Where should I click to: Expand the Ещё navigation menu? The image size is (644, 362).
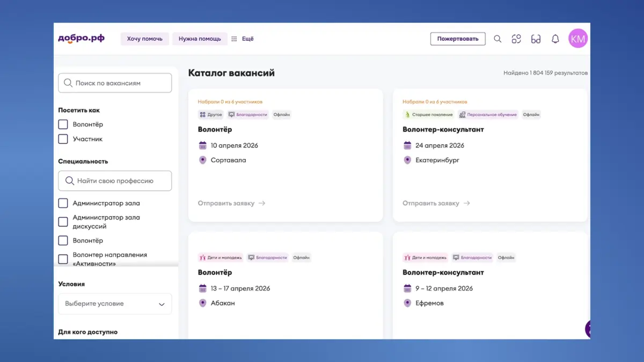(x=247, y=39)
